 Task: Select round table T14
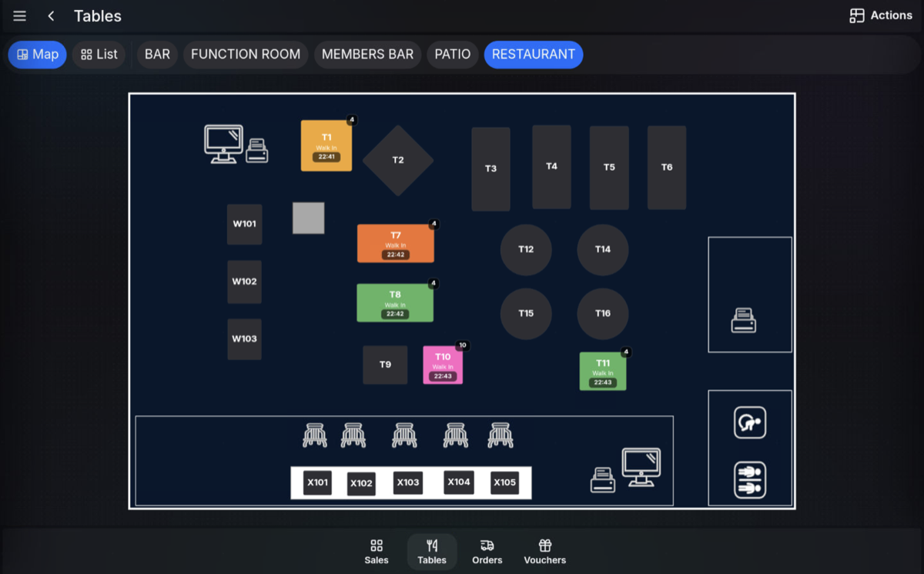603,250
